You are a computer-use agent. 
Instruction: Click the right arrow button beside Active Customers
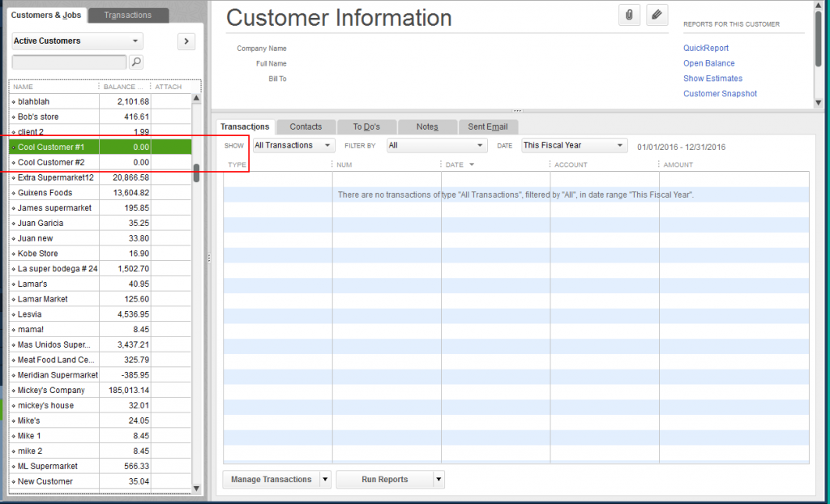click(x=186, y=41)
